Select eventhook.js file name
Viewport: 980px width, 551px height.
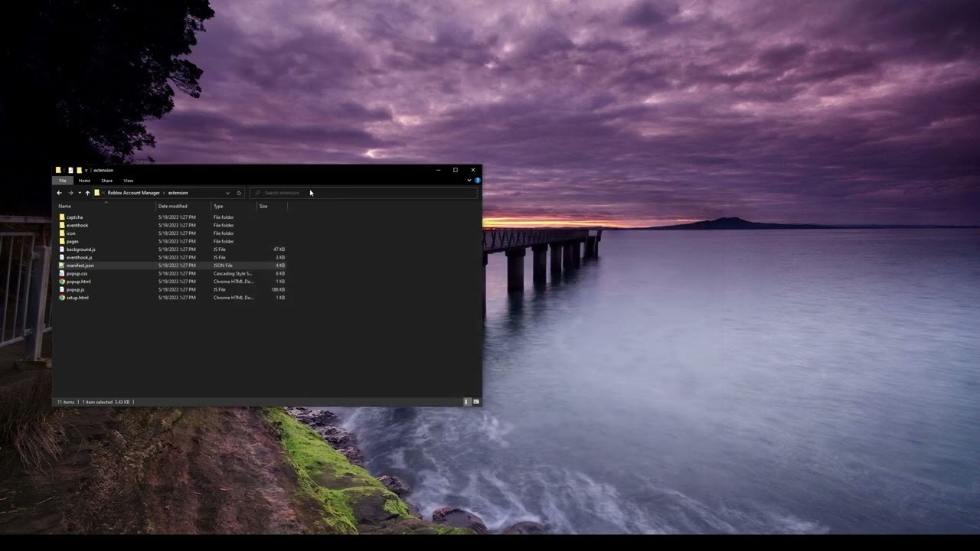pos(80,257)
